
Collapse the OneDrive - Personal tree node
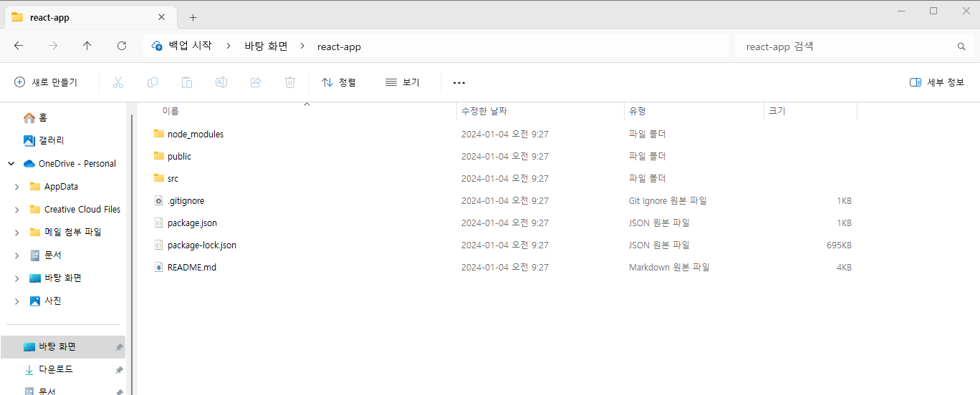(11, 163)
